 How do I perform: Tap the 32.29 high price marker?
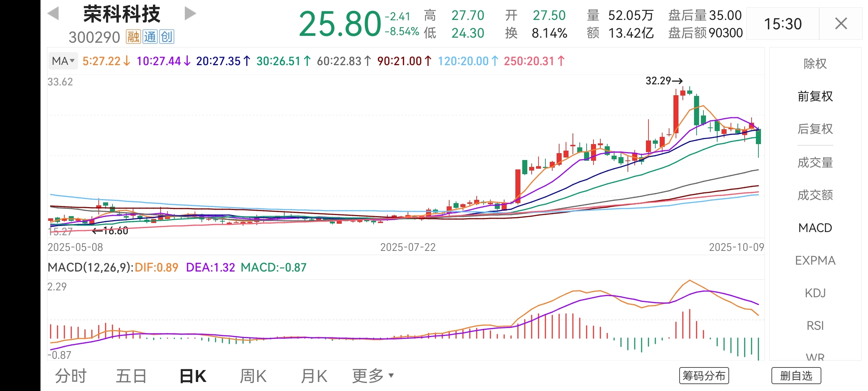[x=664, y=81]
